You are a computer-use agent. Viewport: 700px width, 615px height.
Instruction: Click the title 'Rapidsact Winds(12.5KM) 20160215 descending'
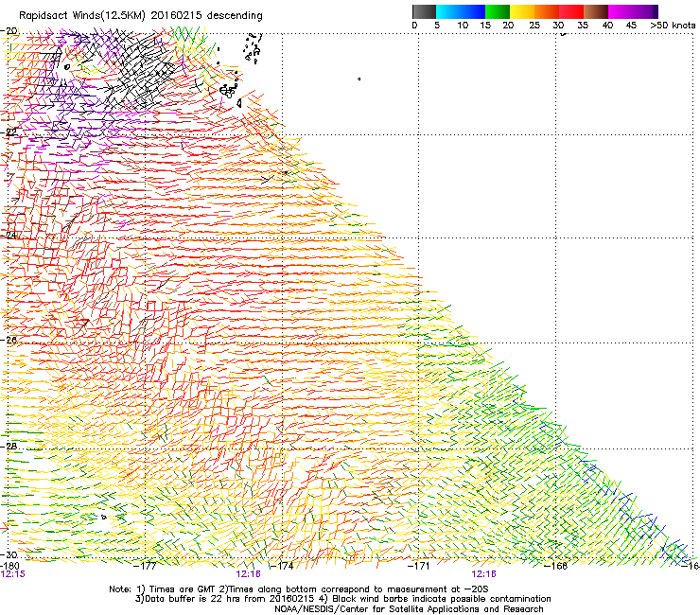coord(141,16)
